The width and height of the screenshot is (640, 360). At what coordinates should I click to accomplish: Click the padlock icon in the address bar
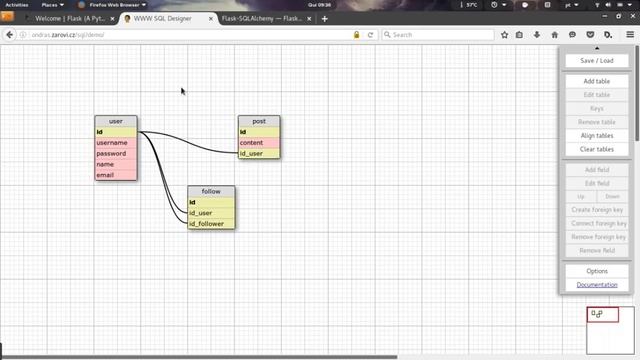[356, 35]
